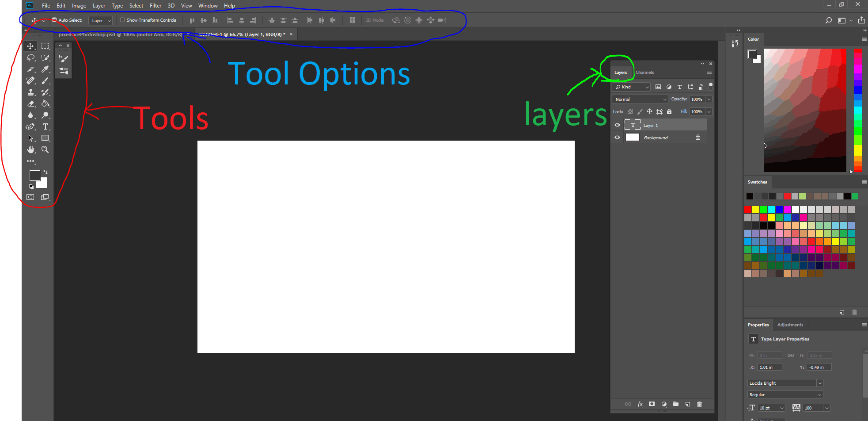Open layer style fx menu
This screenshot has height=421, width=868.
(640, 404)
